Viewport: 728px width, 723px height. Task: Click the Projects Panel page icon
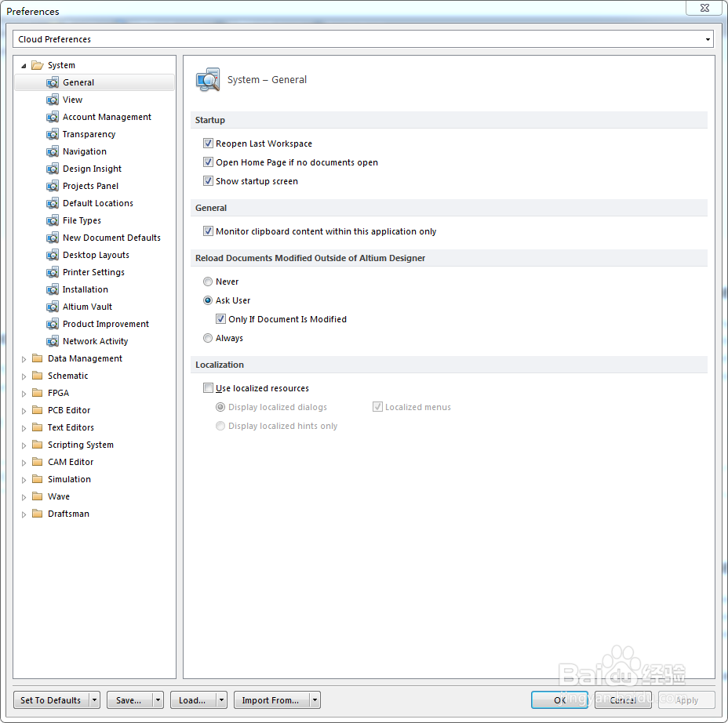53,186
